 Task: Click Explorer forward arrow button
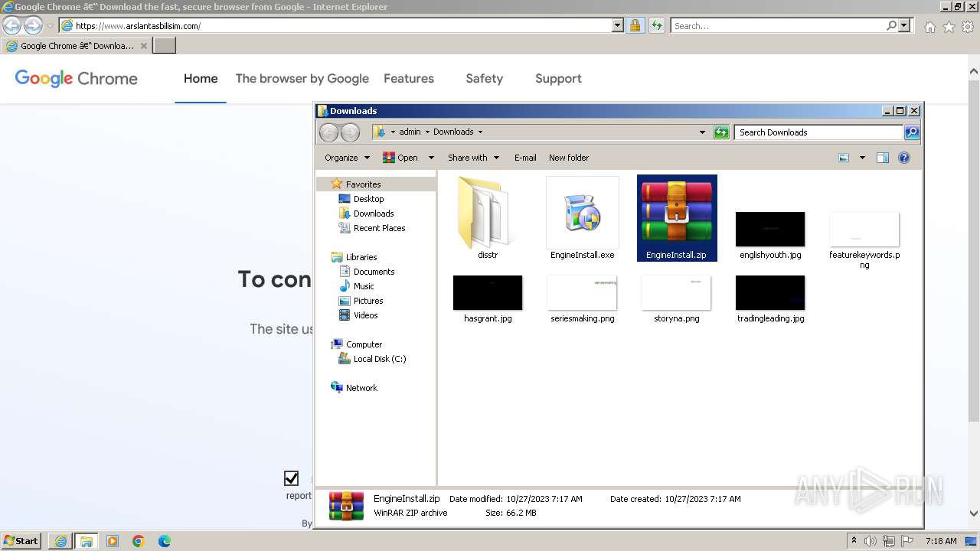350,132
